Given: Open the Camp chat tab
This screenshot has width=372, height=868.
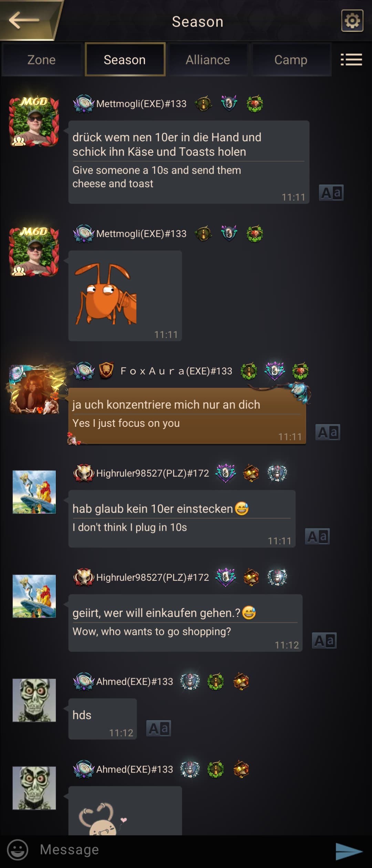Looking at the screenshot, I should pyautogui.click(x=291, y=60).
